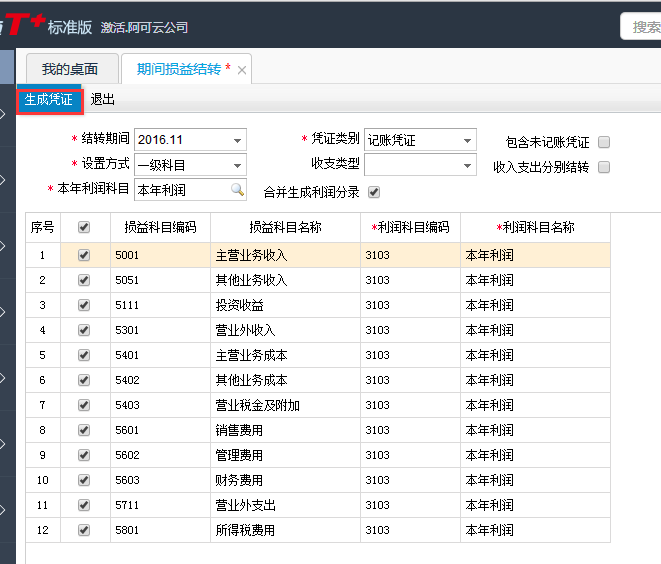
Task: Enable the 包含未记账凭证 checkbox
Action: [604, 142]
